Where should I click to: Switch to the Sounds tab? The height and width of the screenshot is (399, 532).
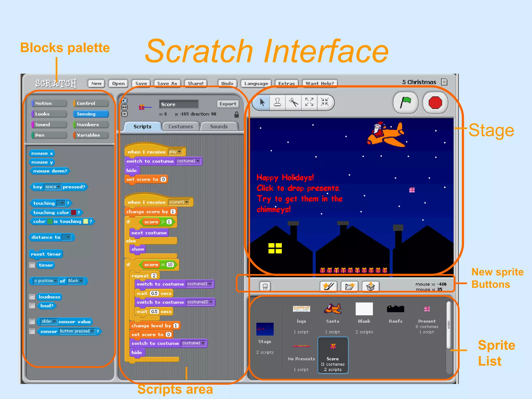(x=219, y=127)
